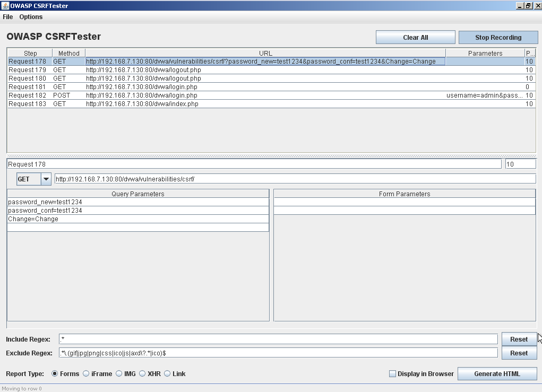This screenshot has height=392, width=542.
Task: Click the empty fourth Query Parameters row
Action: (138, 227)
